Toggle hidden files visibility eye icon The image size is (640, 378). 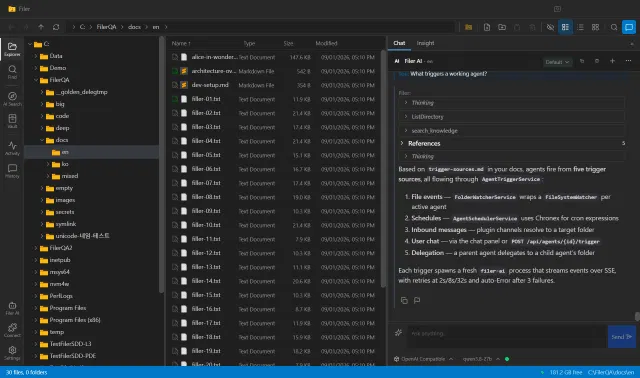(550, 27)
